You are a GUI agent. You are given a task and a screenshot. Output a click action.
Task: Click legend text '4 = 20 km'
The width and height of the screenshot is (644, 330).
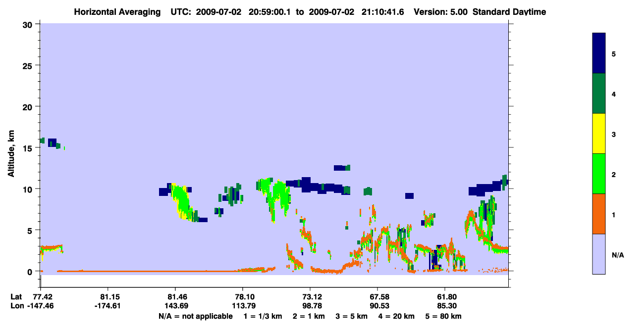397,316
